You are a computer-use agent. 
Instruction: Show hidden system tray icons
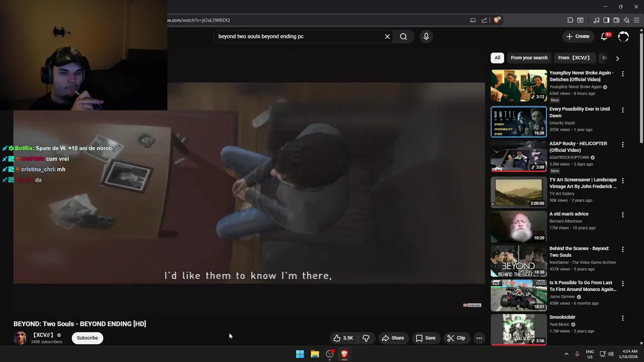[566, 354]
